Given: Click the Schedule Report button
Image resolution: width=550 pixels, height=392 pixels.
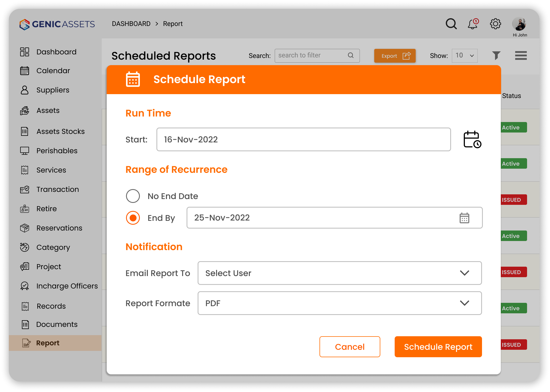Looking at the screenshot, I should coord(438,347).
